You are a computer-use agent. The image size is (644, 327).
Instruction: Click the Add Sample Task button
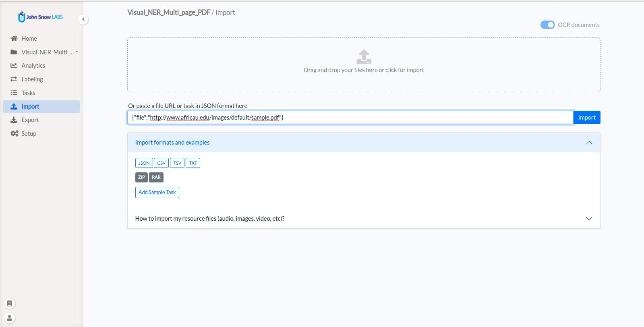coord(157,192)
